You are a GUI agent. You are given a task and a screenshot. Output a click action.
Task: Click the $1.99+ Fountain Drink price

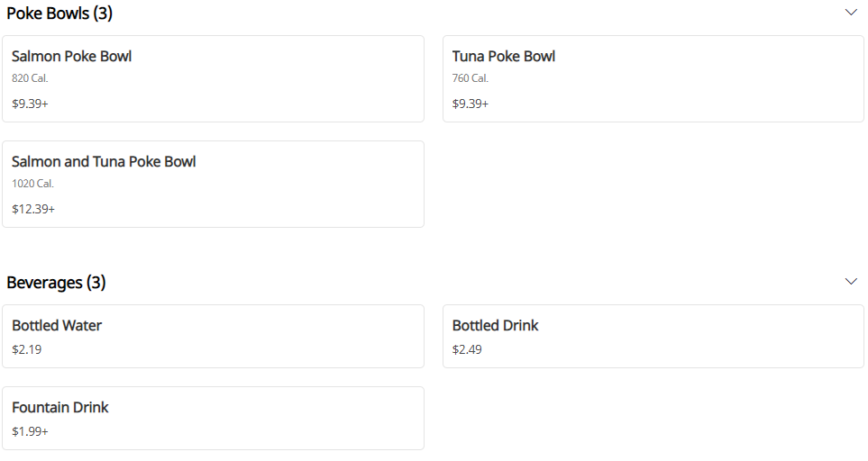click(30, 431)
